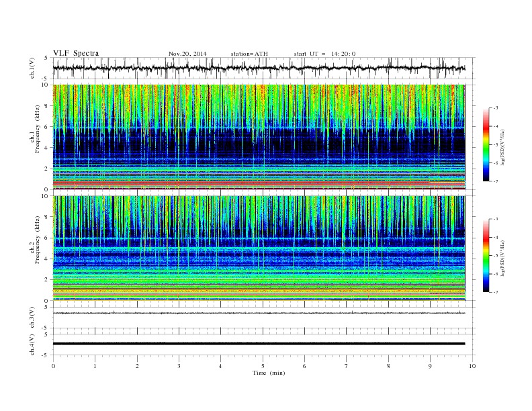Click the "5" voltage tick on ch.1 waveform

pyautogui.click(x=46, y=58)
